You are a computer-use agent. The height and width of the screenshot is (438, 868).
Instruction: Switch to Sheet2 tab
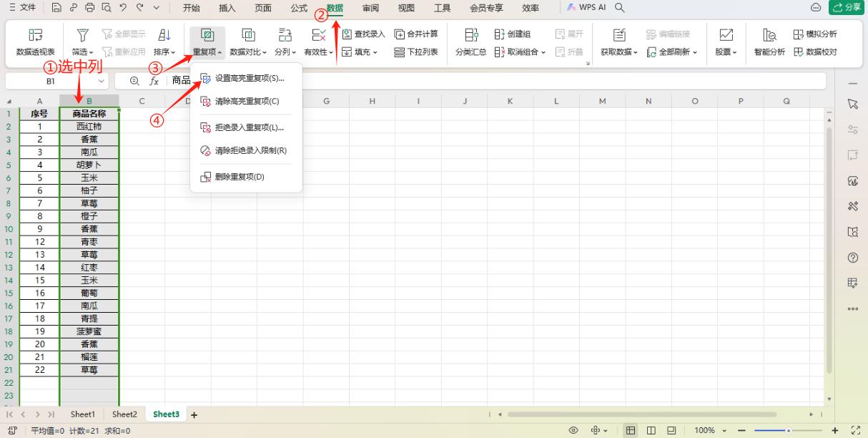pyautogui.click(x=124, y=414)
